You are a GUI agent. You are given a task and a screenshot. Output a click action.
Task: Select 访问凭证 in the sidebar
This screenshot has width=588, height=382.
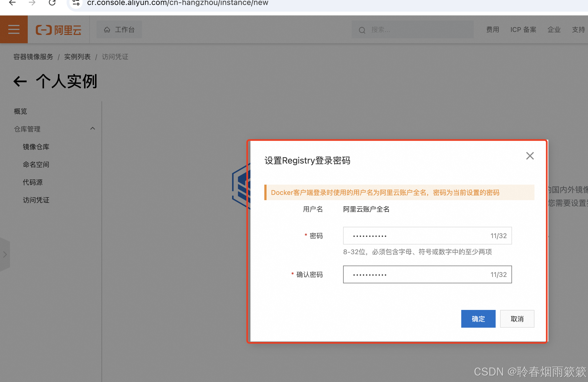36,200
